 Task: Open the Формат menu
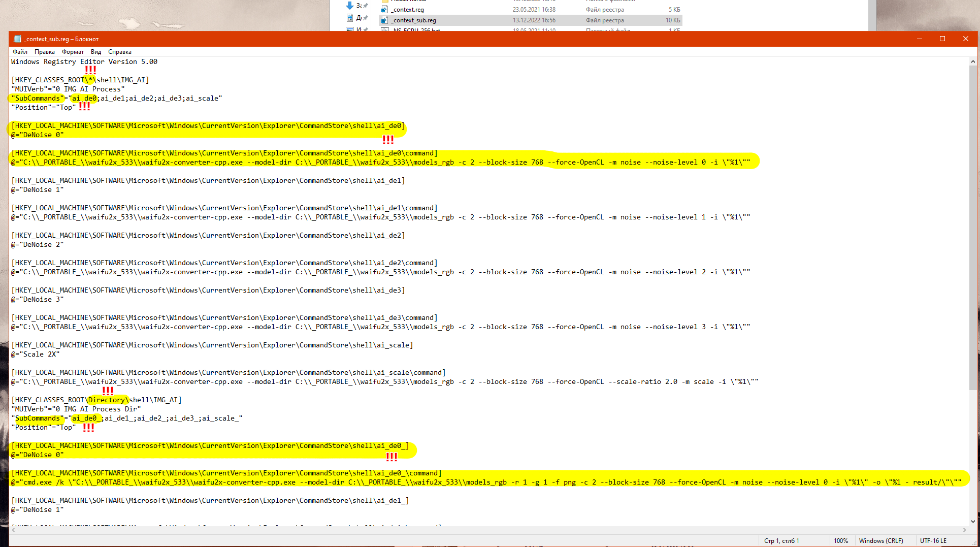(73, 52)
